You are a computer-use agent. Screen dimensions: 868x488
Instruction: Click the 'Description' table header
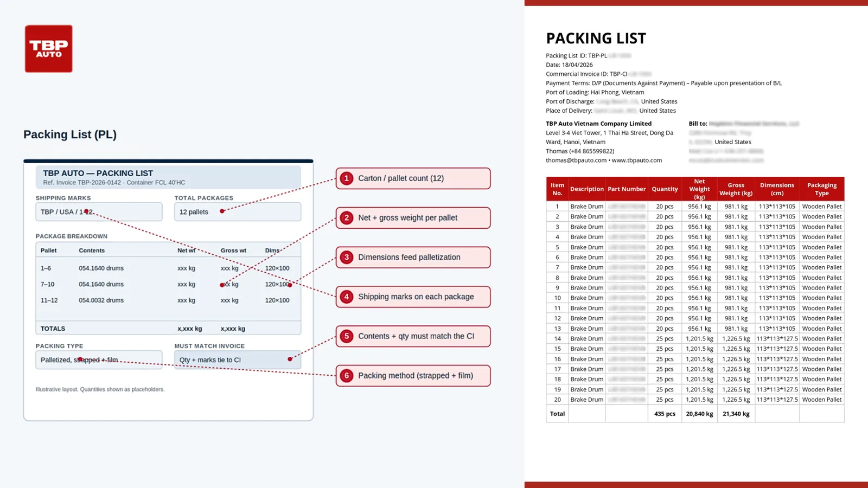[x=586, y=189]
